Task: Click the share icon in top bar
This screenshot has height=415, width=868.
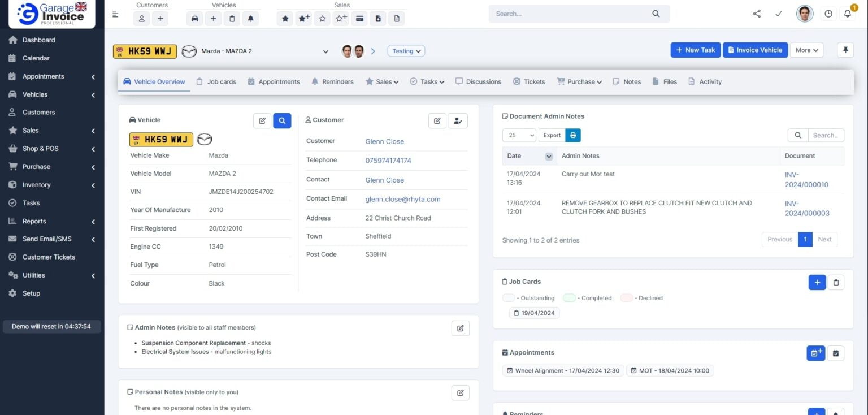Action: (x=757, y=14)
